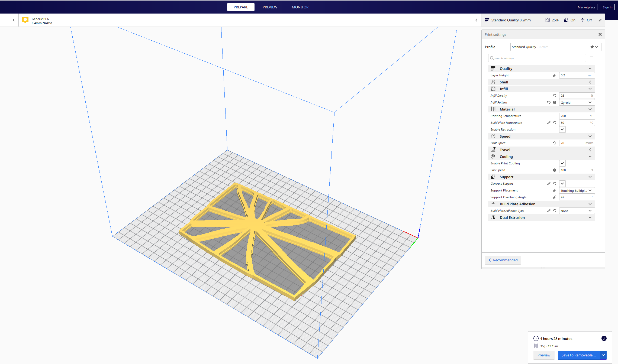Open Build Plate Adhesion Type dropdown
The height and width of the screenshot is (364, 618).
pos(577,211)
